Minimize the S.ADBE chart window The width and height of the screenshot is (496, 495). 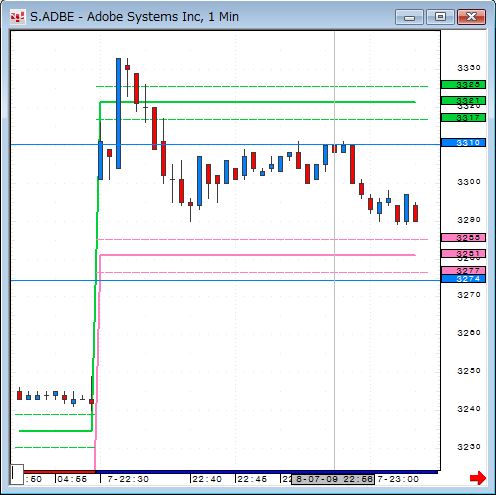point(409,17)
